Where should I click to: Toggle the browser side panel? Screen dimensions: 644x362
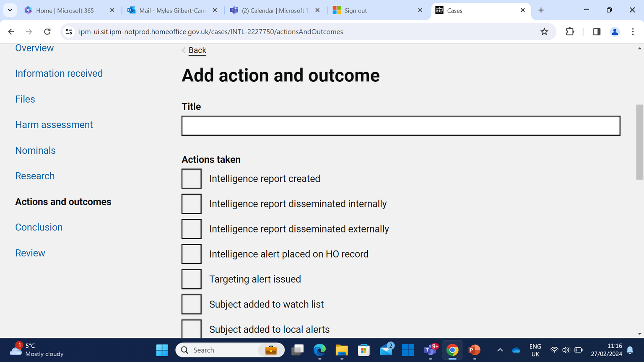click(x=597, y=32)
